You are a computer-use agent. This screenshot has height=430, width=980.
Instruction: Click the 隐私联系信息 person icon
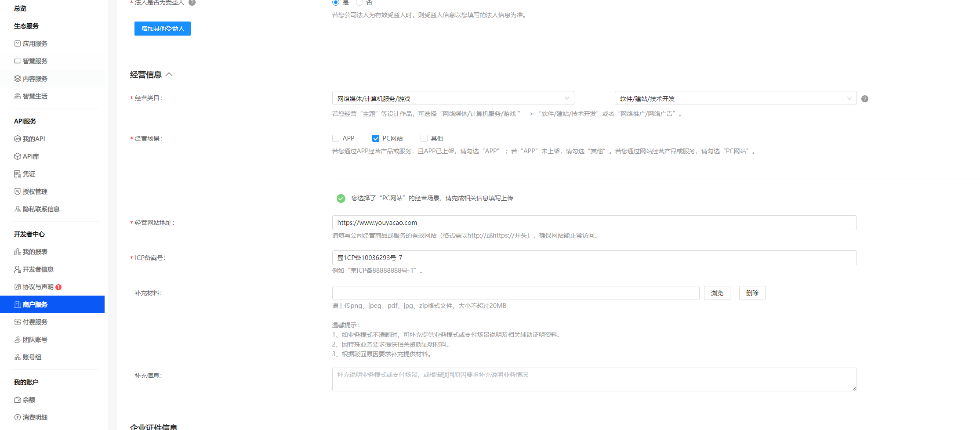click(x=18, y=209)
